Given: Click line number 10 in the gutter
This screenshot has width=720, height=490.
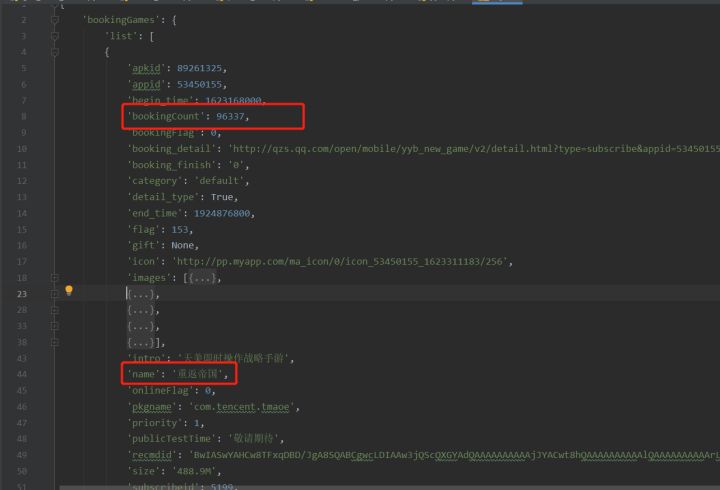Looking at the screenshot, I should pyautogui.click(x=22, y=149).
